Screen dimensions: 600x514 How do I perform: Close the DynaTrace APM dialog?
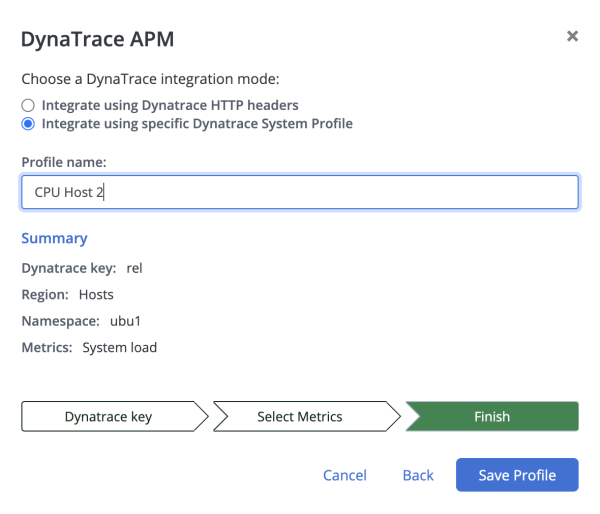(572, 36)
